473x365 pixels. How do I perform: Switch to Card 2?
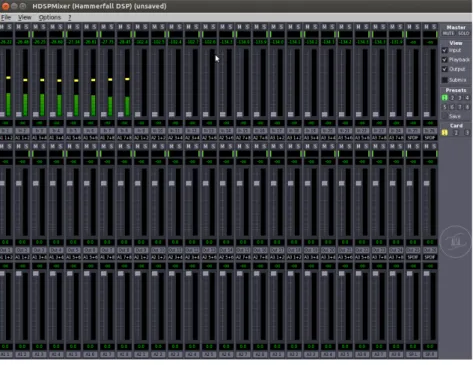click(x=456, y=133)
